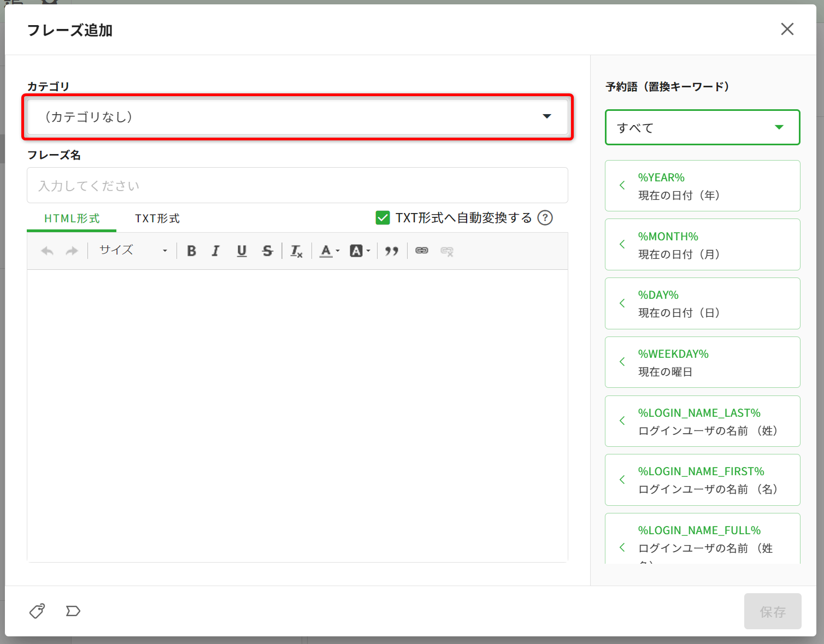Toggle underline formatting in toolbar
824x644 pixels.
point(242,251)
